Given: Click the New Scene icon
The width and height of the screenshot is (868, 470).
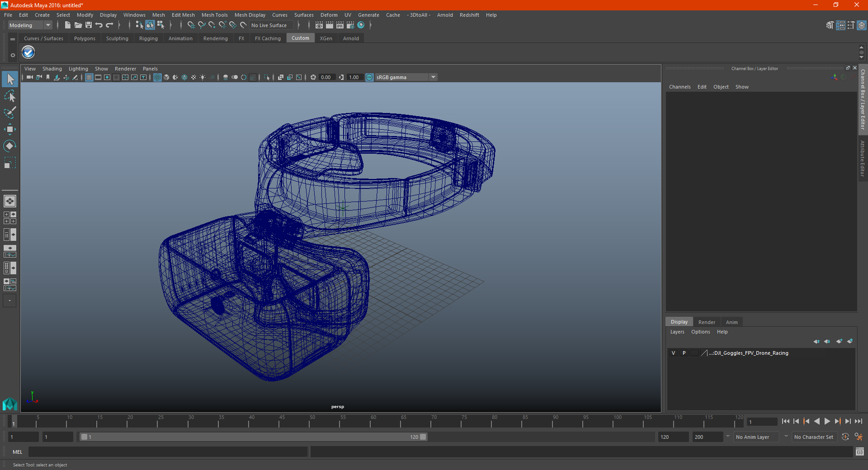Looking at the screenshot, I should pos(67,25).
